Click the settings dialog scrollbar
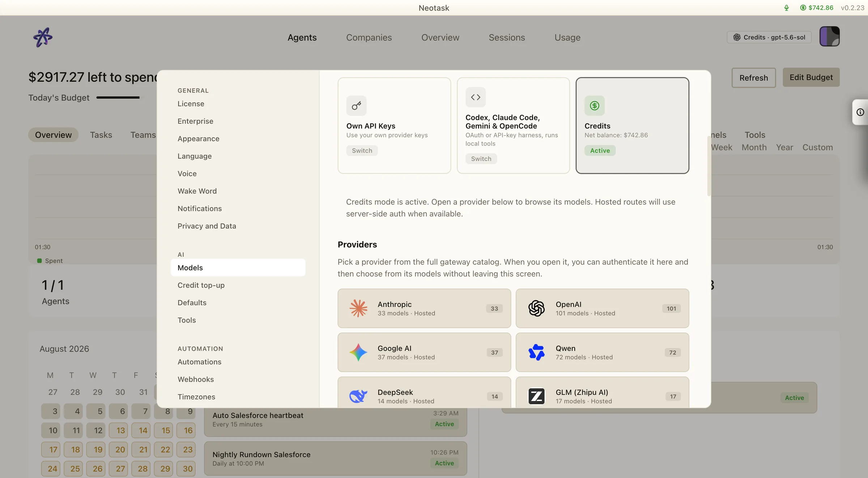The width and height of the screenshot is (868, 478). (x=709, y=166)
